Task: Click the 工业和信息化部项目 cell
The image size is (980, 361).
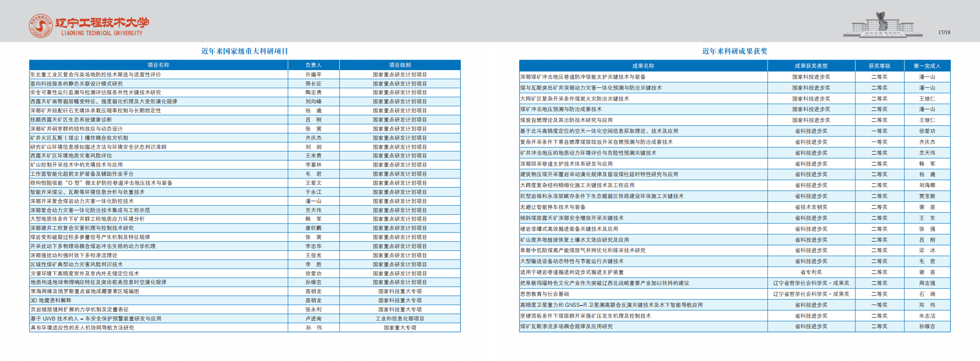Action: point(400,319)
